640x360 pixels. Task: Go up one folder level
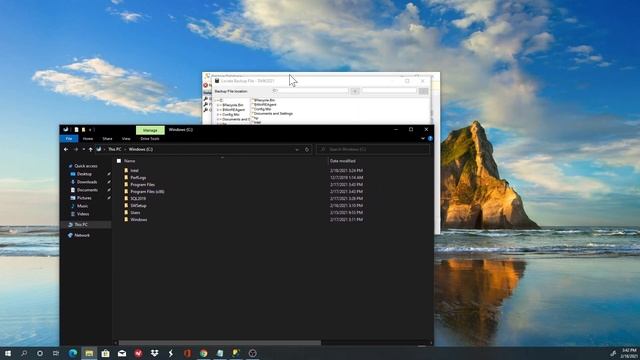pyautogui.click(x=91, y=149)
